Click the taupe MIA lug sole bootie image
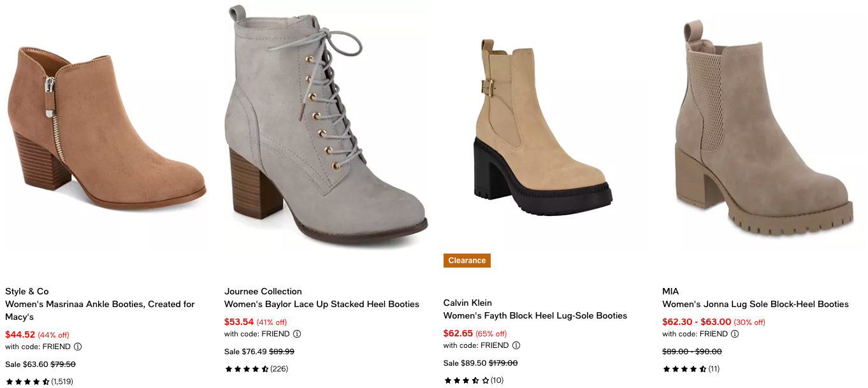 [763, 127]
